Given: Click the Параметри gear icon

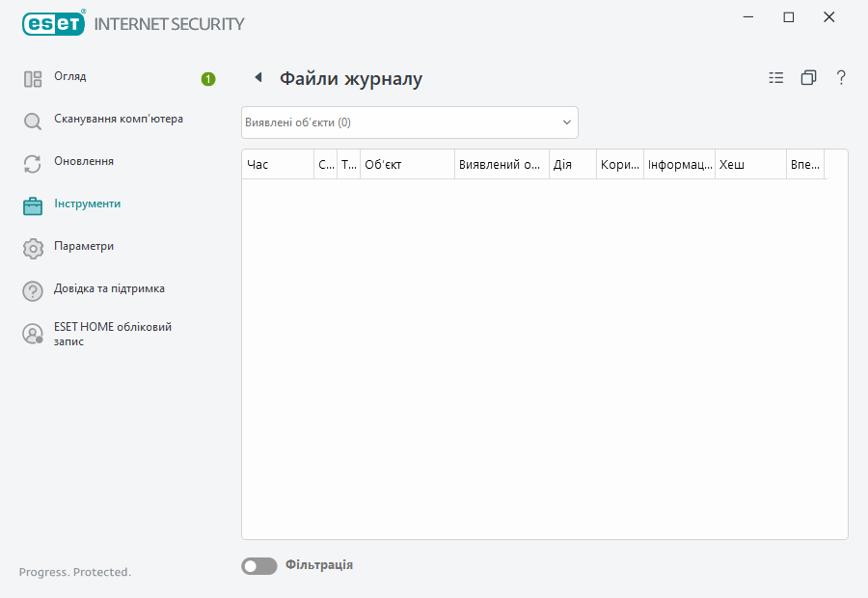Looking at the screenshot, I should 32,248.
